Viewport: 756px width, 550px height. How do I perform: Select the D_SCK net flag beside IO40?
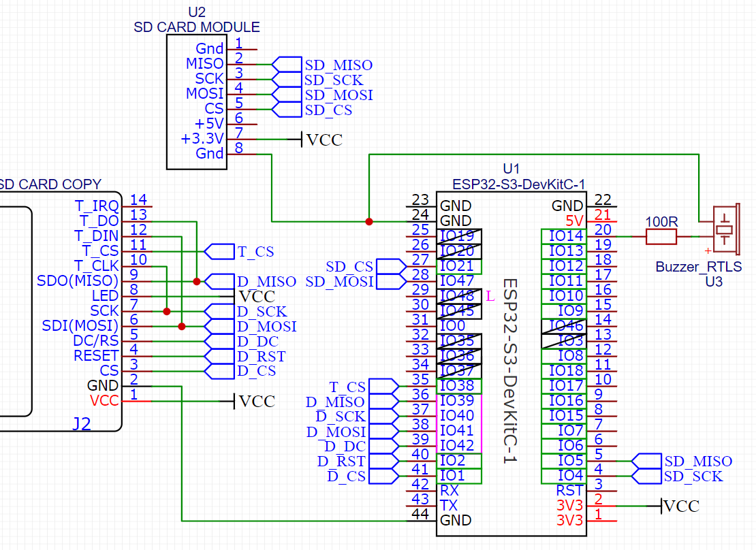click(x=383, y=417)
